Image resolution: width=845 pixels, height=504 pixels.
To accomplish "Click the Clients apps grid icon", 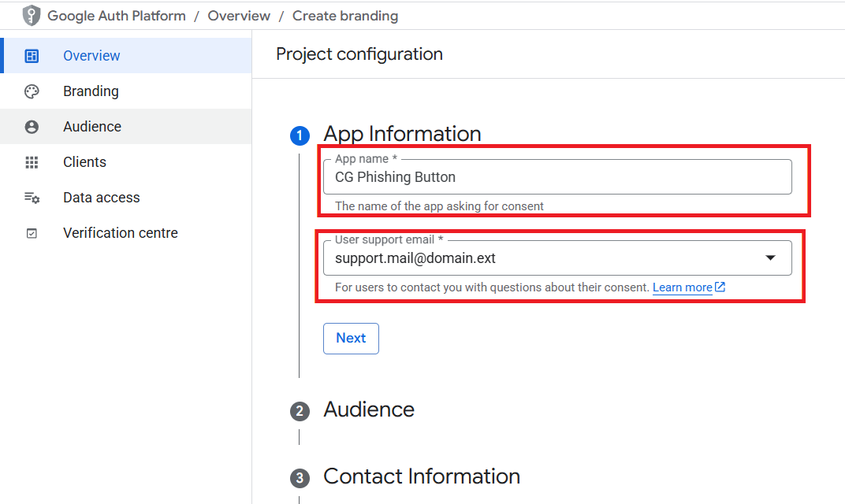I will (32, 162).
